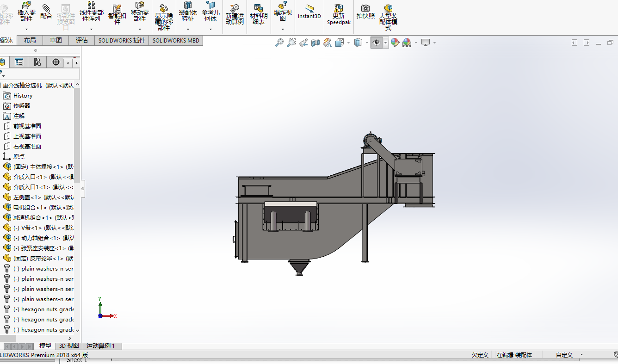Click the Zoom to Fit magnifier icon
Viewport: 618px width, 364px height.
click(x=279, y=43)
